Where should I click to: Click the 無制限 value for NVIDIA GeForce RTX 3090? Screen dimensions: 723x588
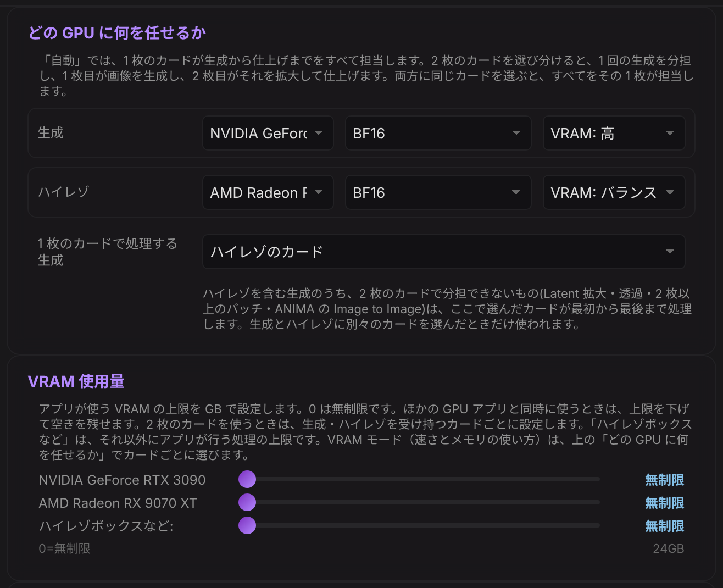[x=664, y=480]
